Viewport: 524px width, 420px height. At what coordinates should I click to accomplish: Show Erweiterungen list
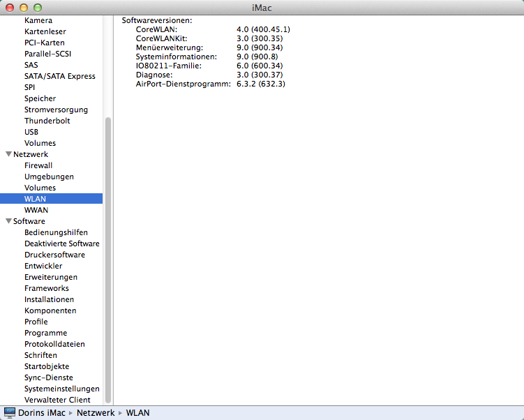pos(51,277)
